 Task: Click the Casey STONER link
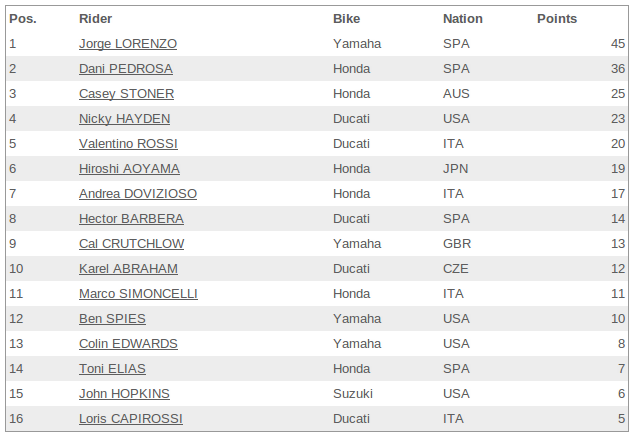[126, 94]
